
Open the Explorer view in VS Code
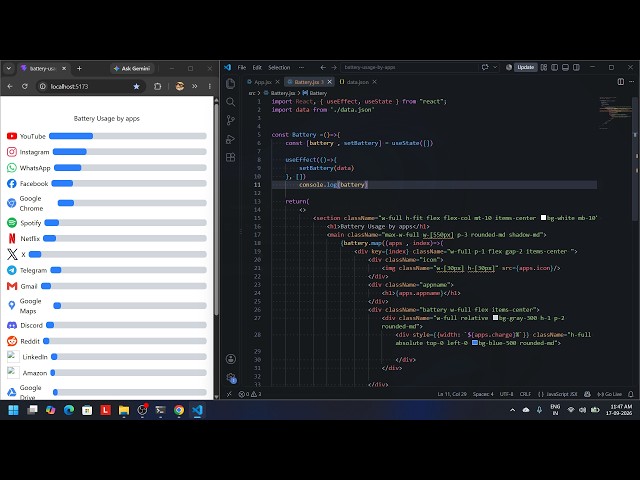(231, 84)
